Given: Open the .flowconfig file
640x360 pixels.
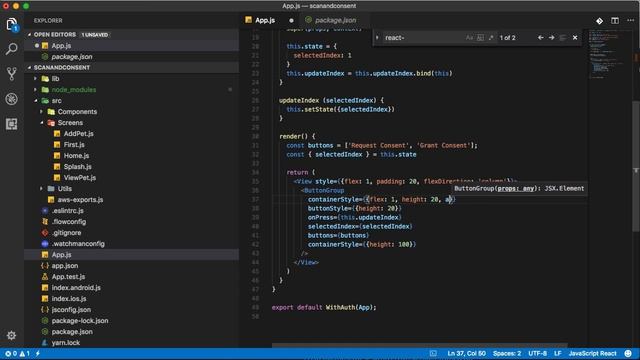Looking at the screenshot, I should click(69, 222).
